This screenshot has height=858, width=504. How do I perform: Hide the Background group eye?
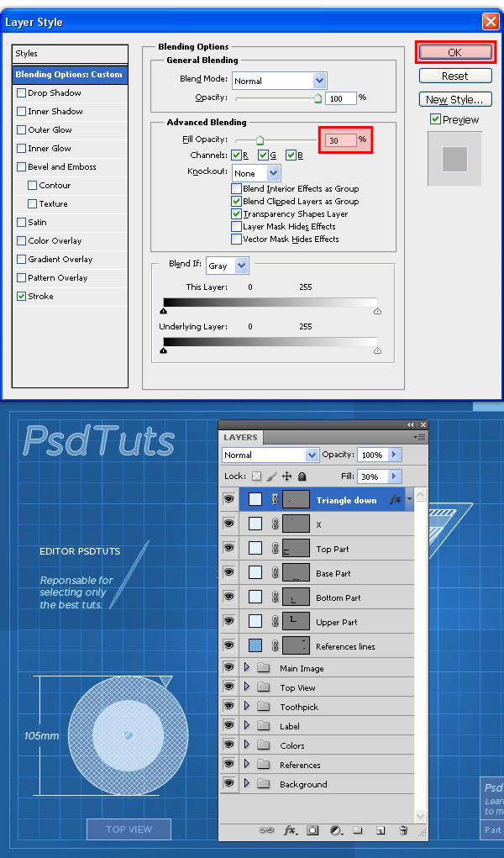[x=229, y=783]
